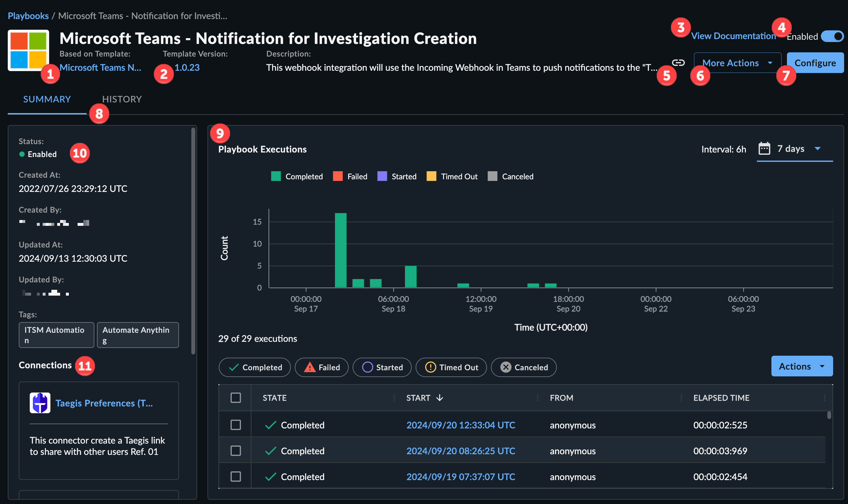Click the green Enabled status dot
The height and width of the screenshot is (504, 848).
pyautogui.click(x=22, y=154)
